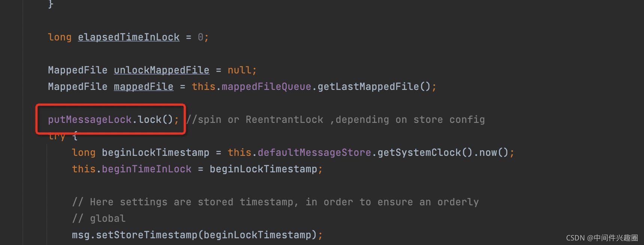Screen dimensions: 644x245
Task: Click the CSDN watermark text
Action: (602, 238)
